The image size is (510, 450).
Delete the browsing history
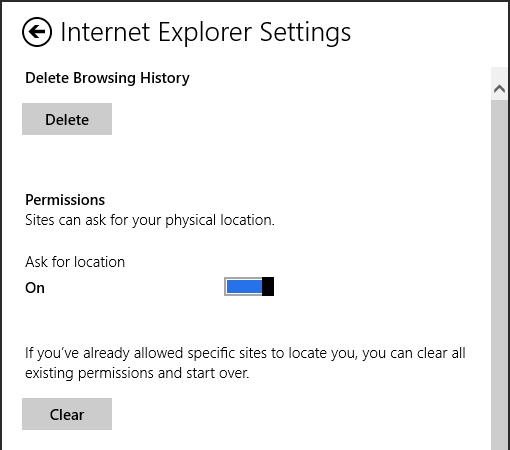pos(67,119)
